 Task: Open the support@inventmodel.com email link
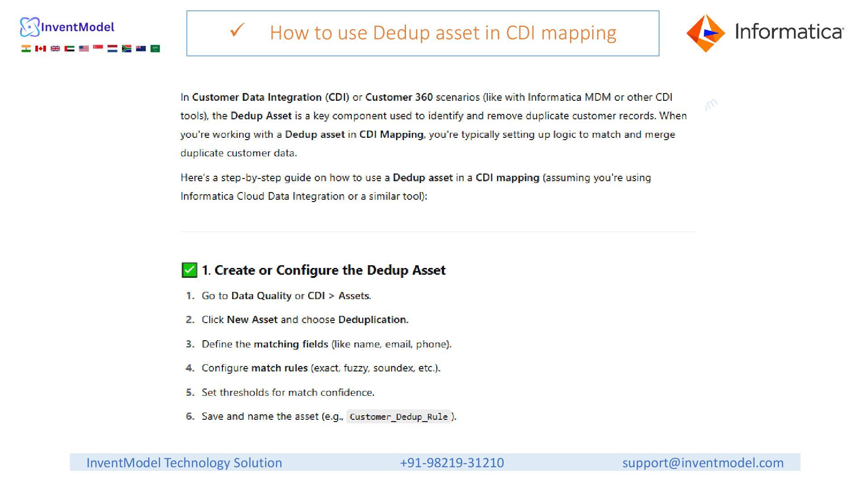(703, 463)
